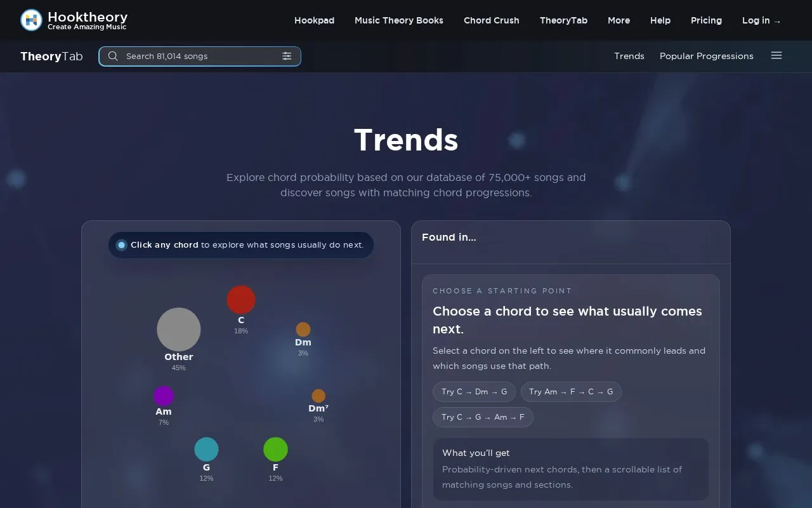This screenshot has height=508, width=812.
Task: Open TheoryTab navigation item
Action: coord(563,20)
